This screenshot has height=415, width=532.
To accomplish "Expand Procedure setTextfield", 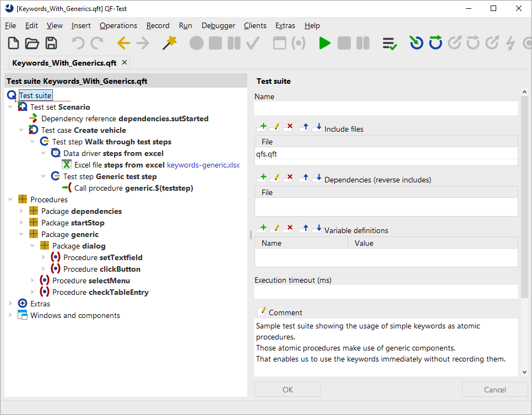I will point(43,257).
